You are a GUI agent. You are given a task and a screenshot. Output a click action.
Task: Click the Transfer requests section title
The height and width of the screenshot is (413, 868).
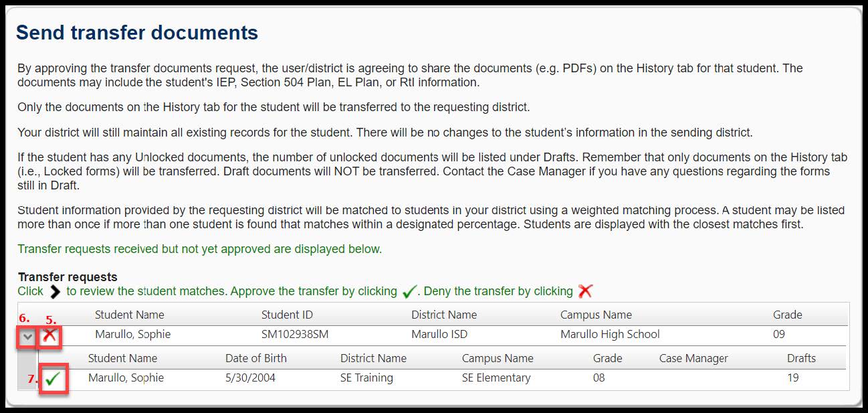click(68, 277)
